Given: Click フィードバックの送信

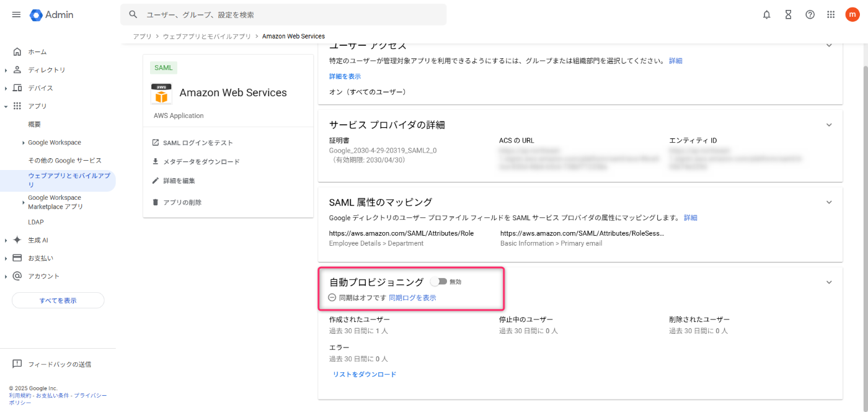Looking at the screenshot, I should tap(60, 364).
